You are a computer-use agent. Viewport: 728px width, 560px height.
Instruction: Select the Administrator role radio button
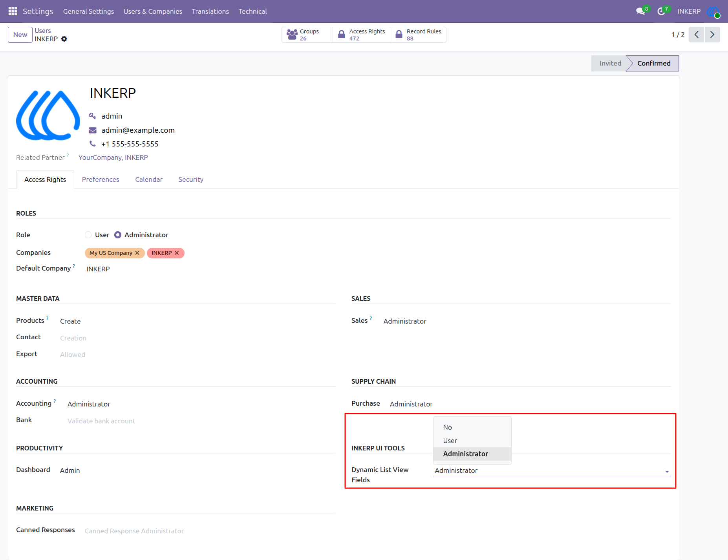point(118,235)
